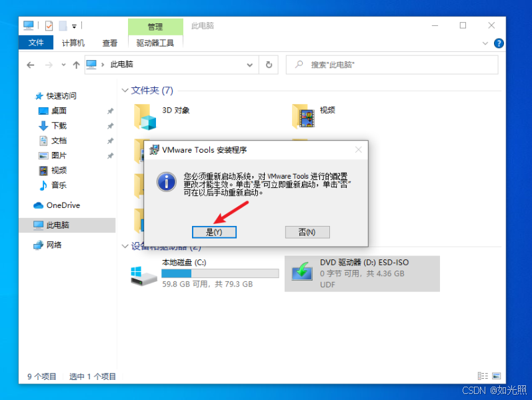The width and height of the screenshot is (532, 400).
Task: Expand the address bar history dropdown
Action: point(250,65)
